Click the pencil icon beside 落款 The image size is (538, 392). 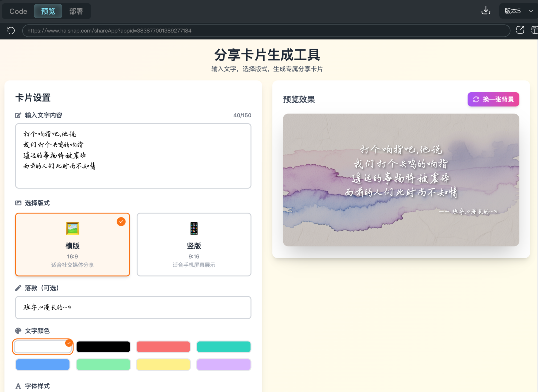pyautogui.click(x=18, y=288)
